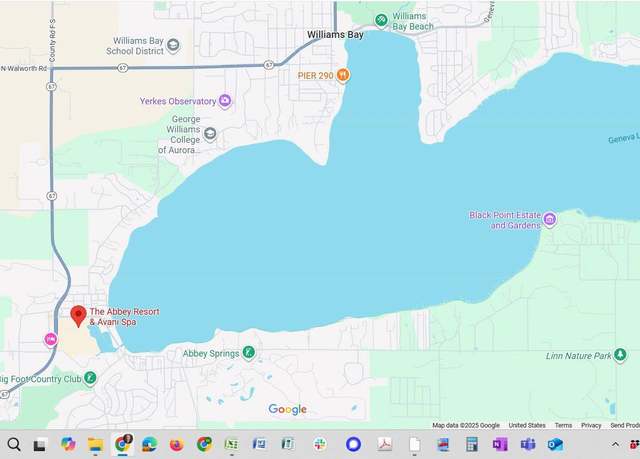
Task: Select the Big Foot Country Club golf marker
Action: [90, 378]
